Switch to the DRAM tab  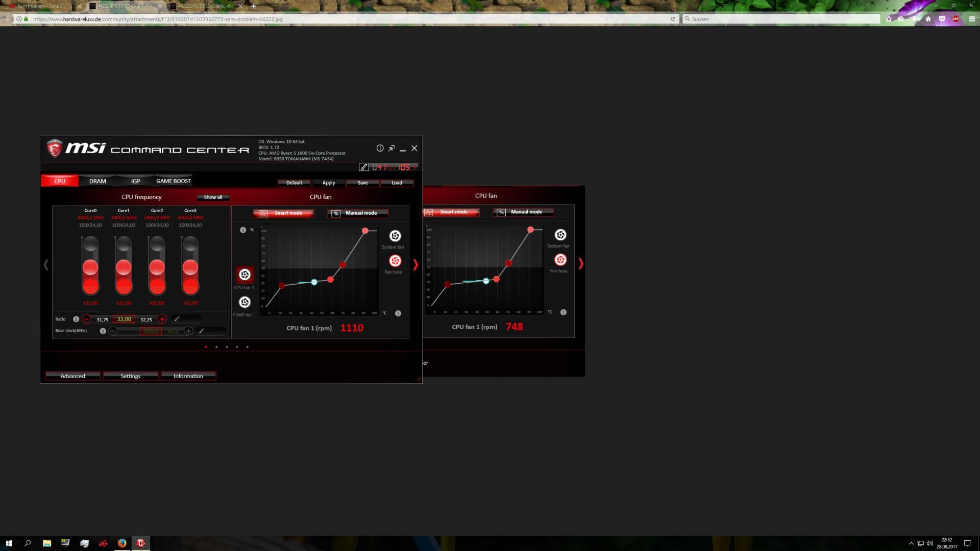point(97,181)
